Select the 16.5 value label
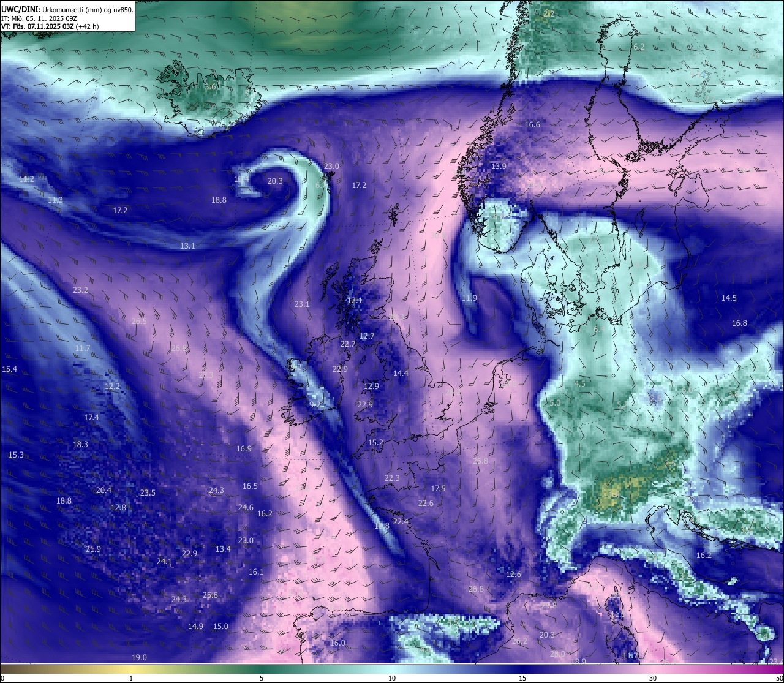Viewport: 784px width, 683px height. pos(250,486)
